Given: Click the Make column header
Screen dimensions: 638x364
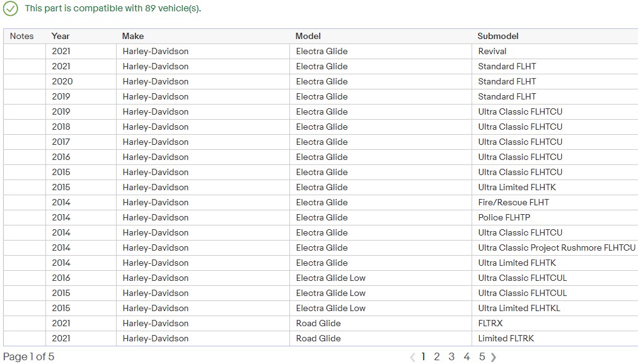Looking at the screenshot, I should pos(133,36).
